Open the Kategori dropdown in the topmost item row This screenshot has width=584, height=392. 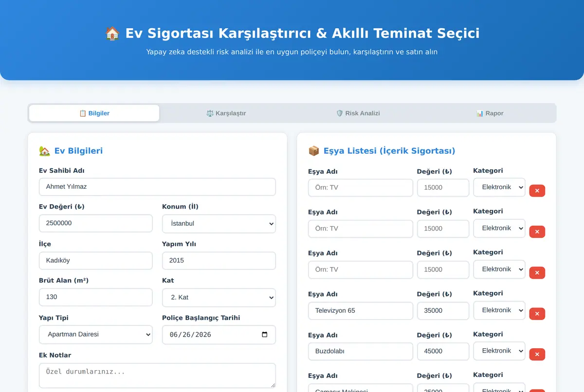(x=499, y=187)
